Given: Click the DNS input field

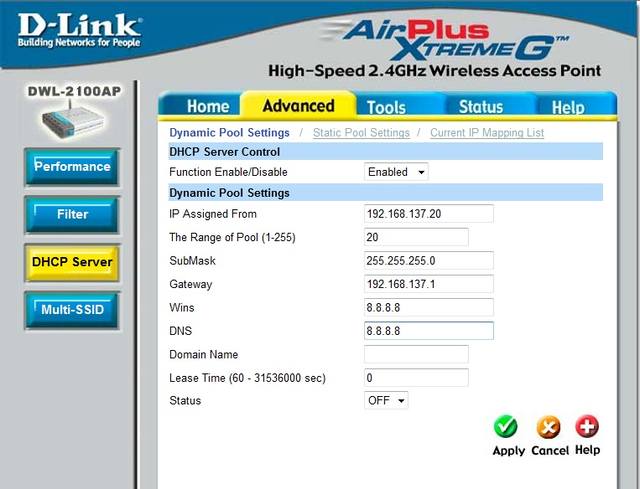Looking at the screenshot, I should click(429, 331).
